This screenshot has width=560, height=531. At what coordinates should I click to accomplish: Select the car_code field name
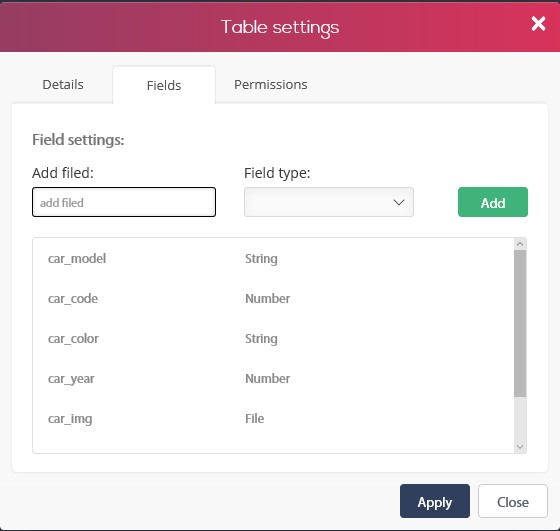[73, 299]
